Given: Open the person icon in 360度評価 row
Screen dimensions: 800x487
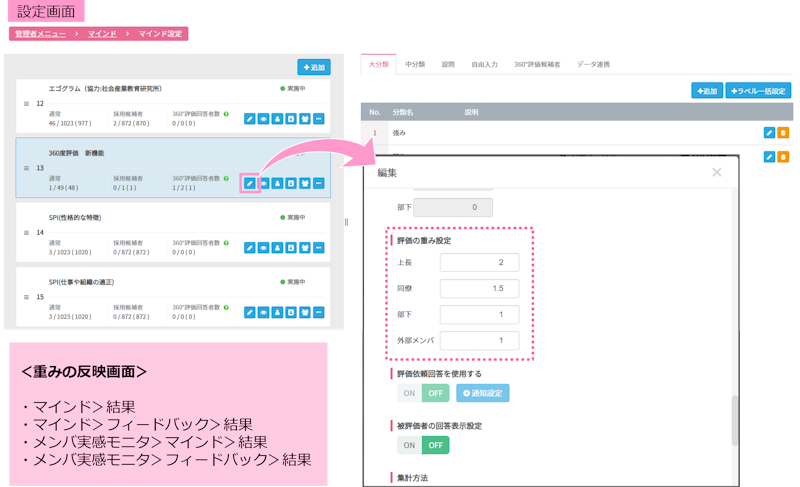Looking at the screenshot, I should (x=277, y=183).
